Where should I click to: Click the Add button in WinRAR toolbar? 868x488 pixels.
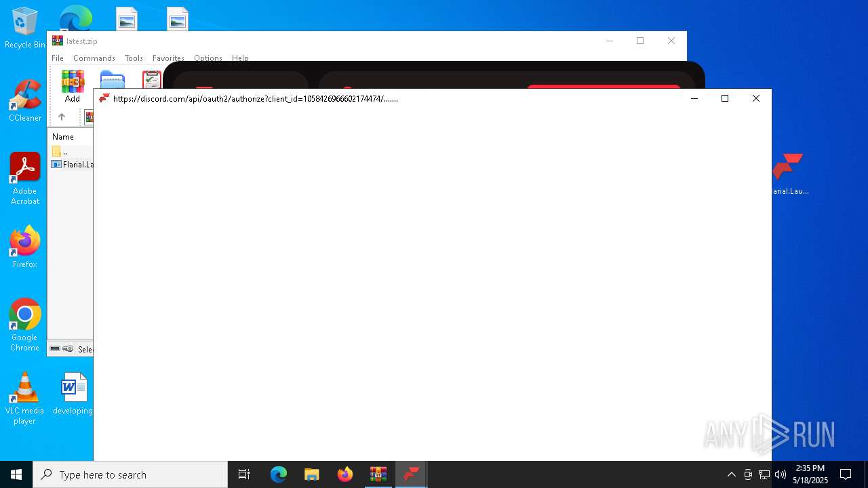[x=73, y=87]
